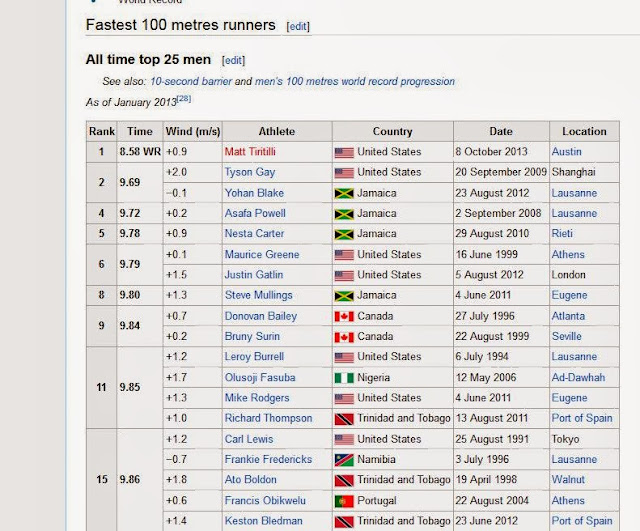The width and height of the screenshot is (640, 531).
Task: Click Trinidad and Tobago flag in Ato Boldon row
Action: pos(344,480)
